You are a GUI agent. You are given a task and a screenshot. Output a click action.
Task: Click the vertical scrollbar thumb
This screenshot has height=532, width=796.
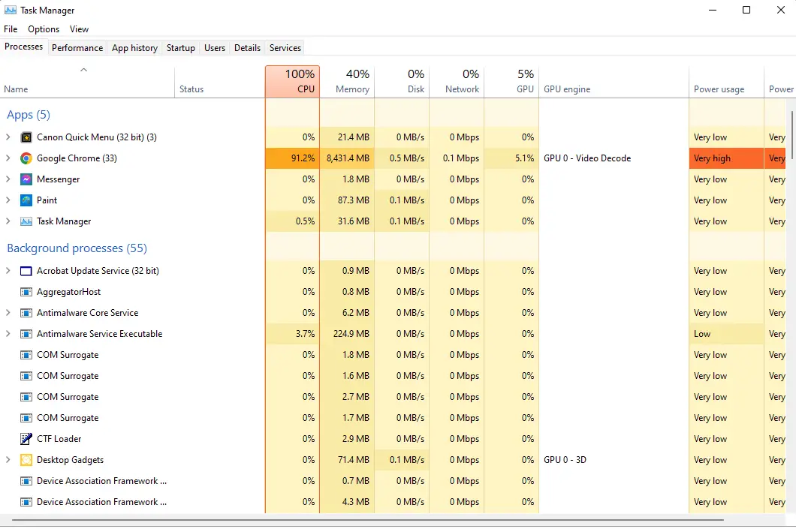click(791, 137)
